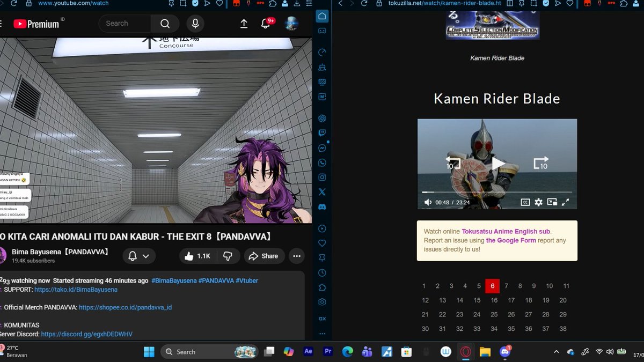Click the Tokusatsu Anime English sub link

coord(506,232)
